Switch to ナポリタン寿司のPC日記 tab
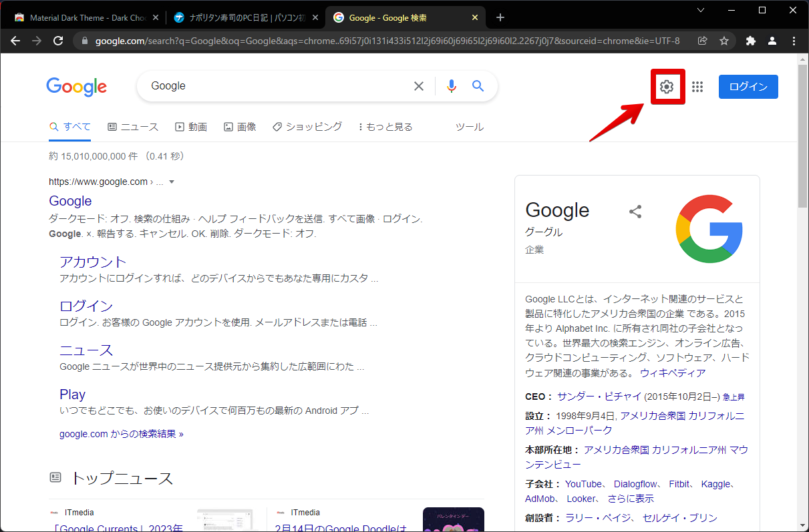 pos(245,17)
